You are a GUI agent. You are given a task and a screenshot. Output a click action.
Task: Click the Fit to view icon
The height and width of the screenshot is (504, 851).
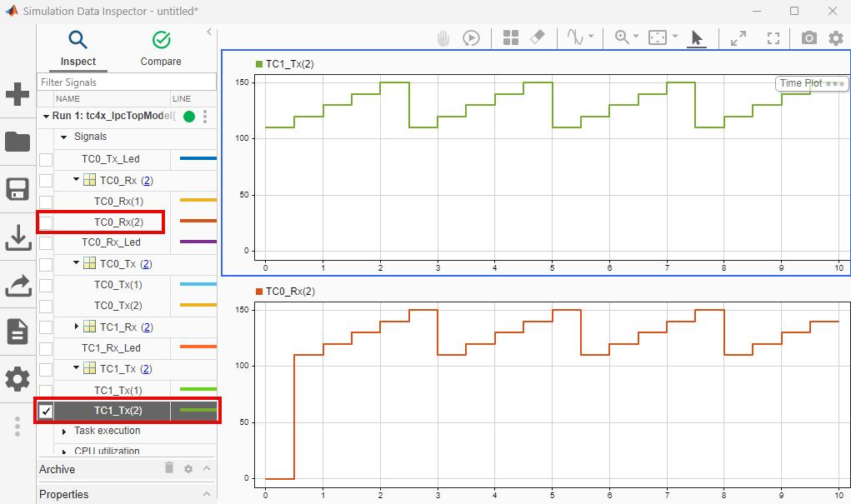click(658, 37)
